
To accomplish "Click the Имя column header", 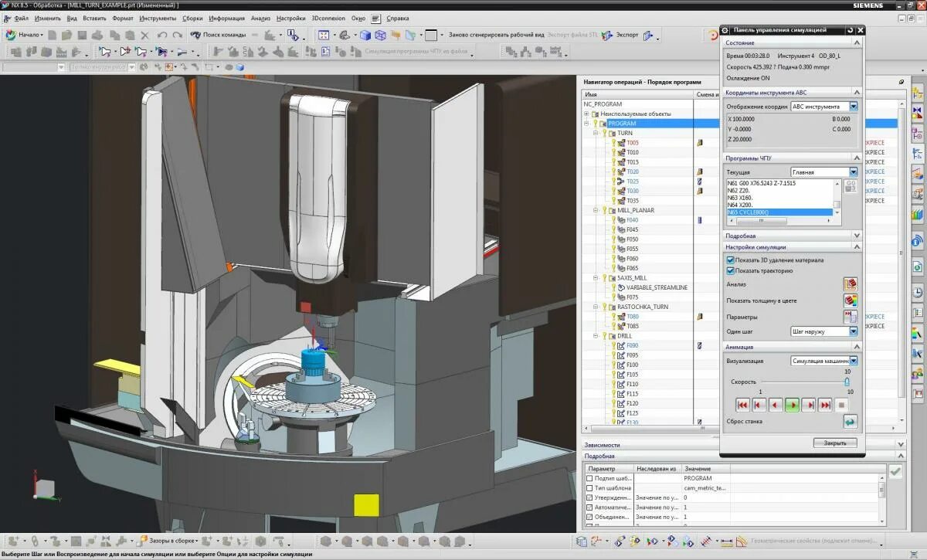I will 637,94.
